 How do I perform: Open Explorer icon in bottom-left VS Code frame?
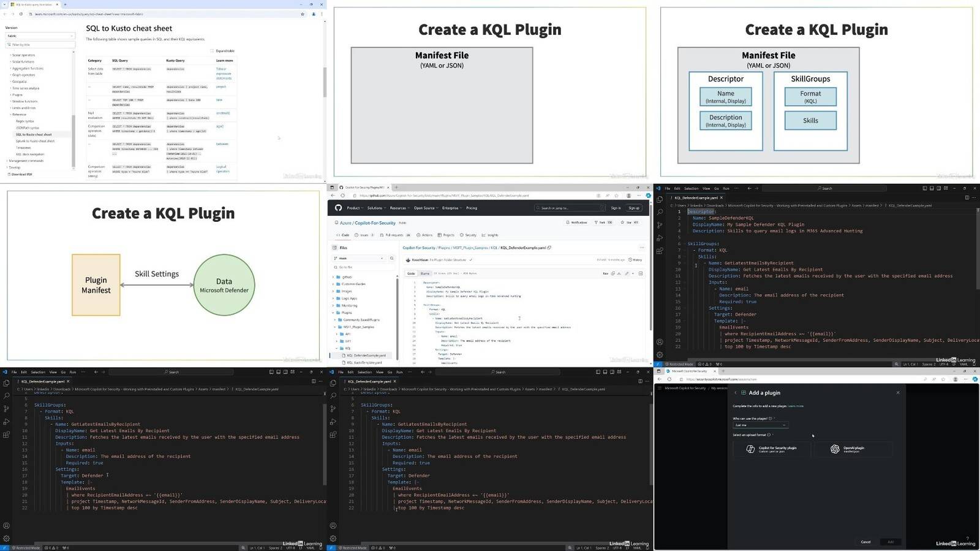6,383
